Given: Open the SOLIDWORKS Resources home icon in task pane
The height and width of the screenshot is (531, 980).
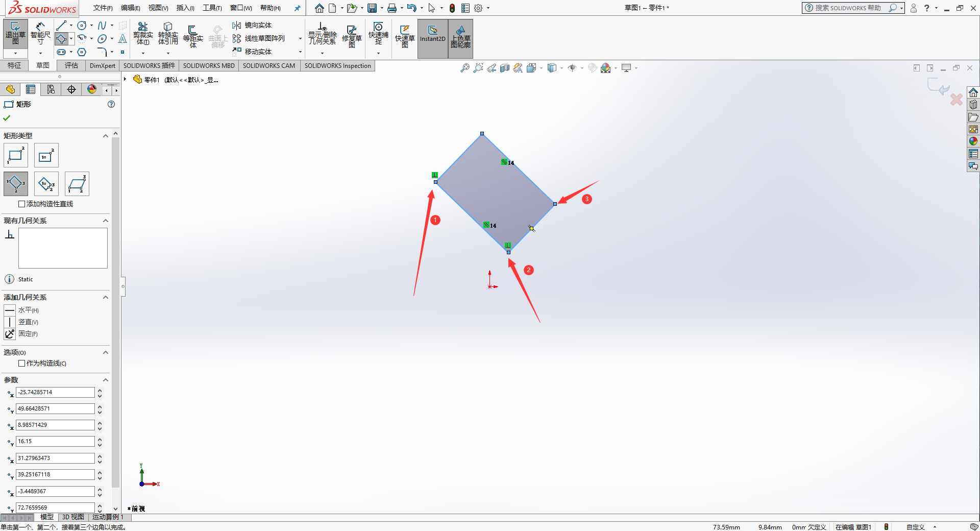Looking at the screenshot, I should 973,92.
